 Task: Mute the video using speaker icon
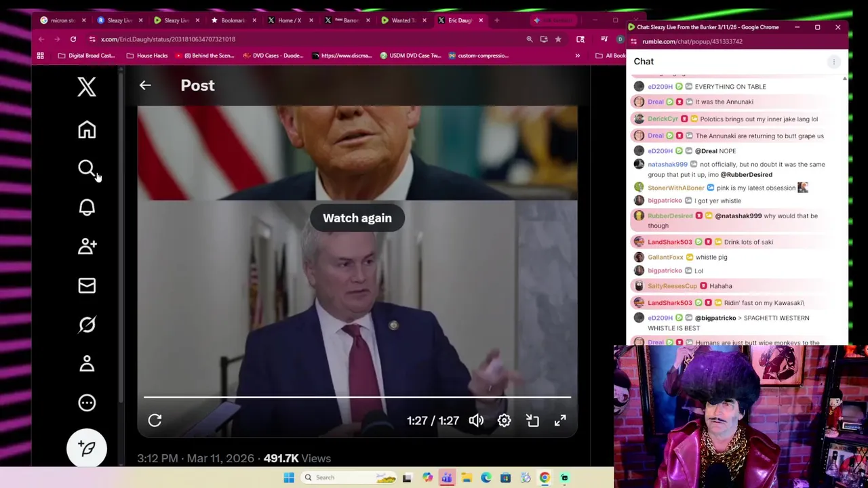476,420
